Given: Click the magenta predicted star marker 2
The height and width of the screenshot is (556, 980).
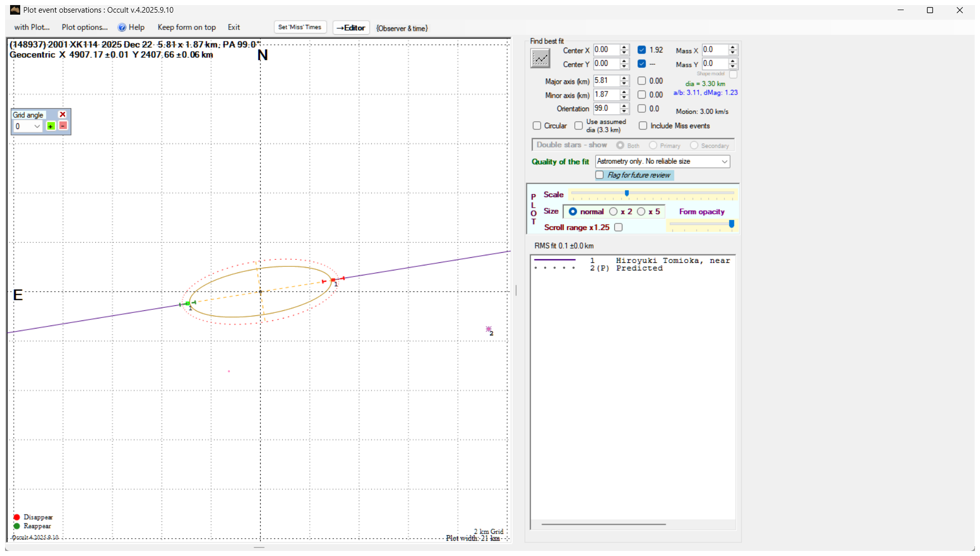Looking at the screenshot, I should pyautogui.click(x=488, y=329).
